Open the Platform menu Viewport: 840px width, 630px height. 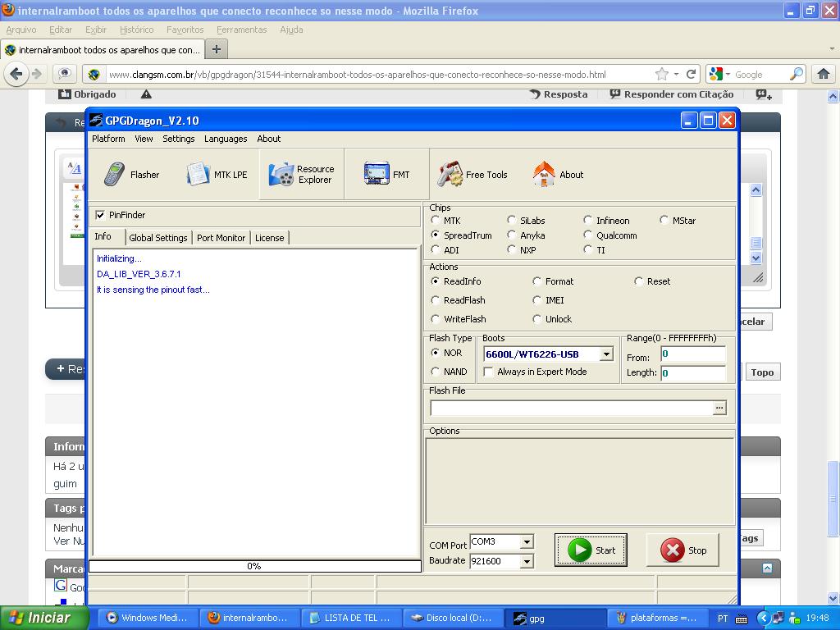(108, 139)
